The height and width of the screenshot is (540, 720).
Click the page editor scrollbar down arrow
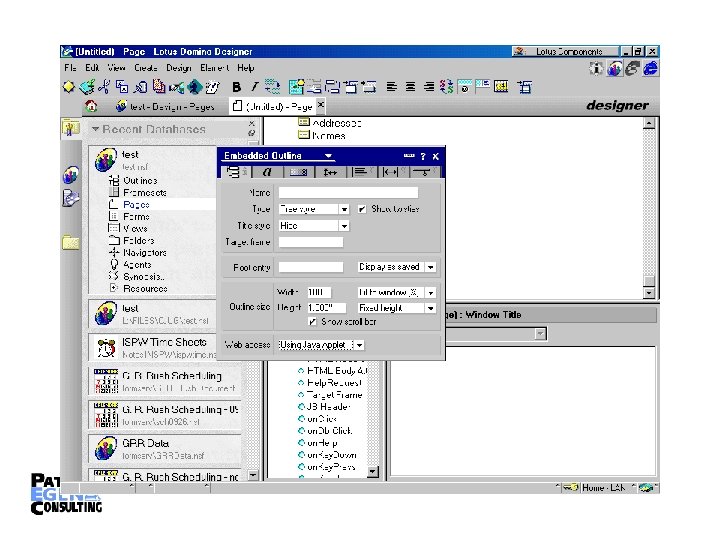[x=649, y=292]
